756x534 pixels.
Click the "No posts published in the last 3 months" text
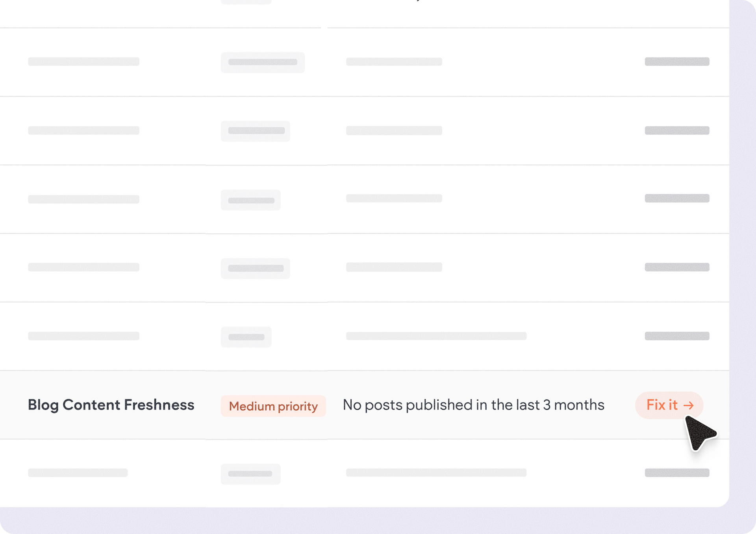pyautogui.click(x=473, y=405)
